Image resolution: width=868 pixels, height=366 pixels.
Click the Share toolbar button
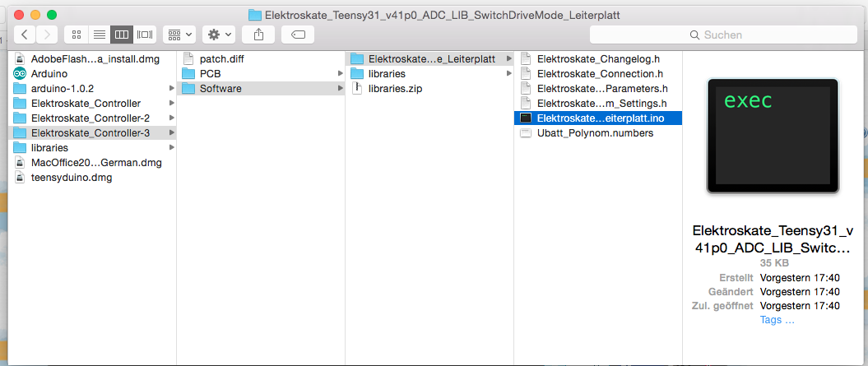point(258,35)
